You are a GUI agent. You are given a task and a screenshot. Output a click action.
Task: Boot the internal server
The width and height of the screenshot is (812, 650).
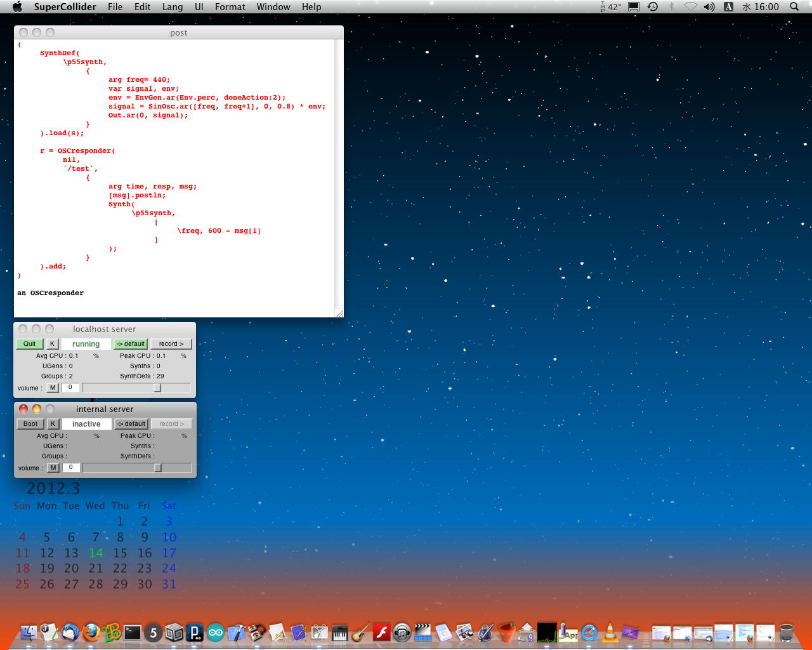tap(30, 424)
